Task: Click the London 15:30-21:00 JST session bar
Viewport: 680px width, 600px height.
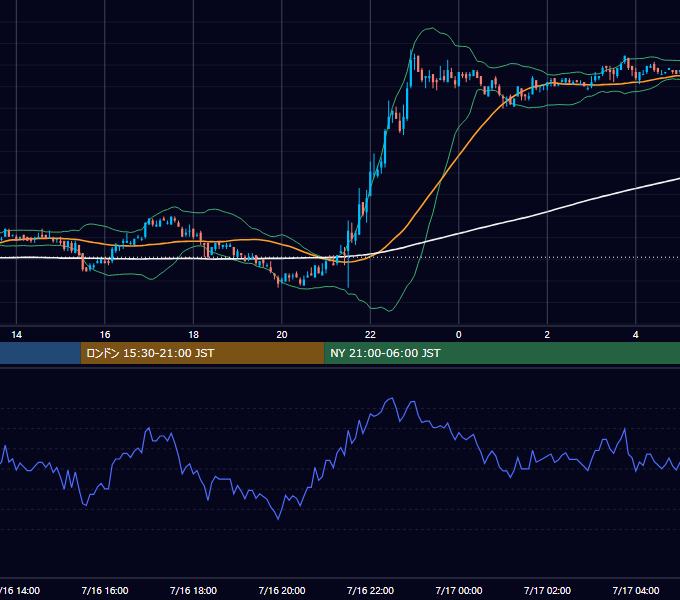Action: (203, 353)
